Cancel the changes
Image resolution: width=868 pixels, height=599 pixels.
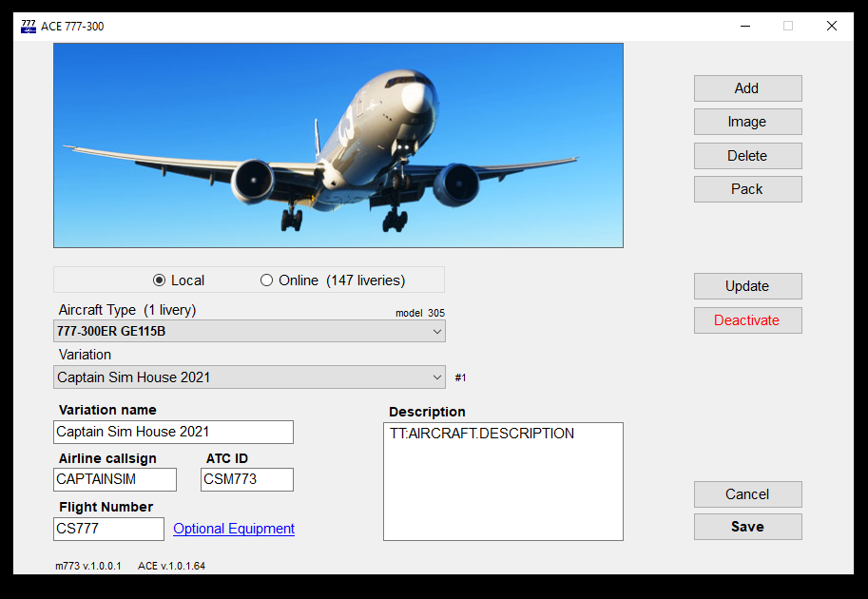coord(747,494)
